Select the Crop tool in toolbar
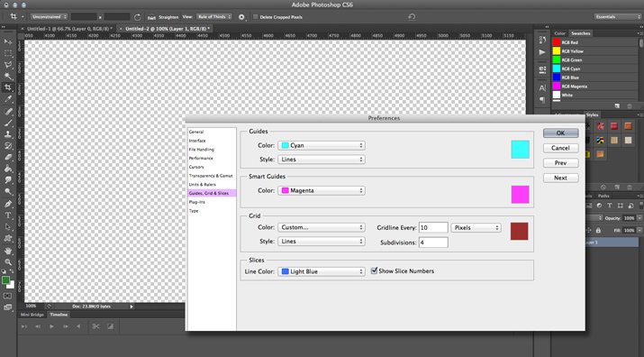The image size is (644, 357). tap(8, 87)
